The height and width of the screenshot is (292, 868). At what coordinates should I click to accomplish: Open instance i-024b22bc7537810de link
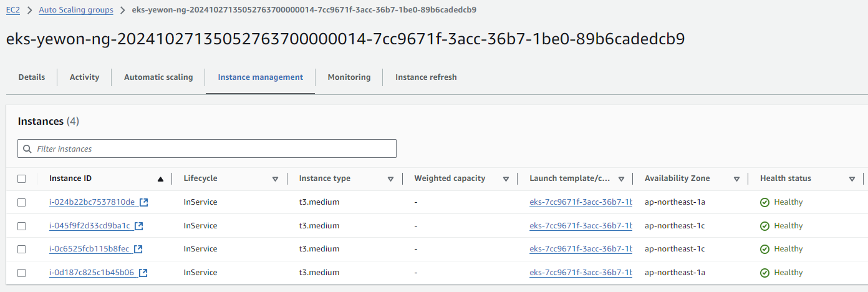[92, 202]
